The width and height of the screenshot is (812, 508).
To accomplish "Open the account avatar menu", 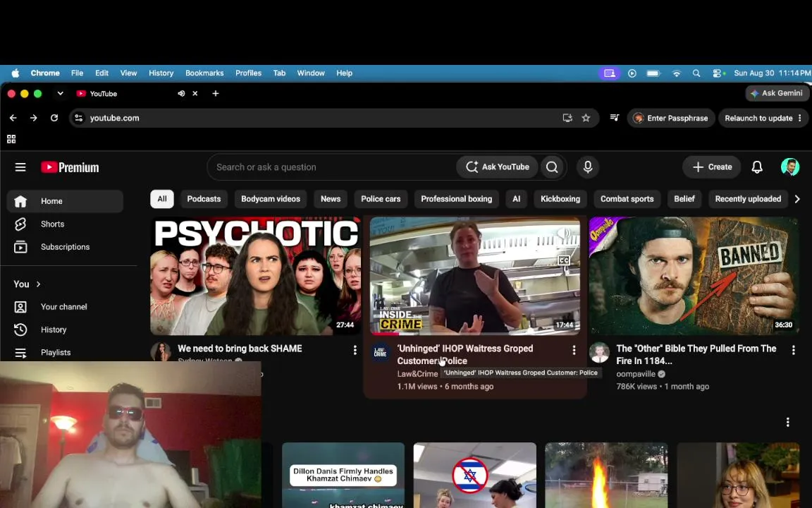I will coord(789,167).
